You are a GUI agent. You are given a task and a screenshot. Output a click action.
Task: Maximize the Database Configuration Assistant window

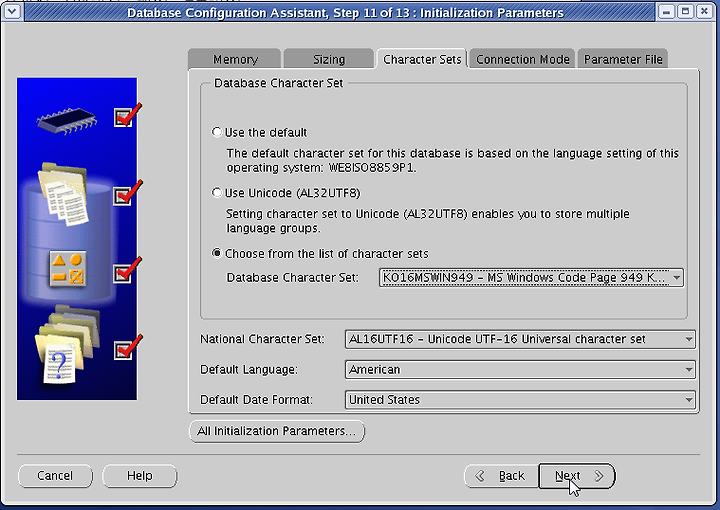pos(685,11)
